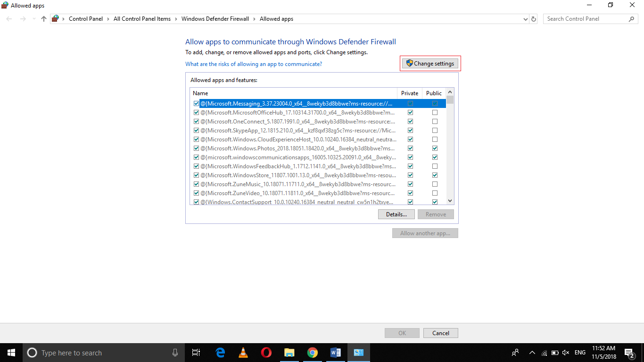The width and height of the screenshot is (644, 362).
Task: Click the back navigation arrow
Action: (8, 18)
